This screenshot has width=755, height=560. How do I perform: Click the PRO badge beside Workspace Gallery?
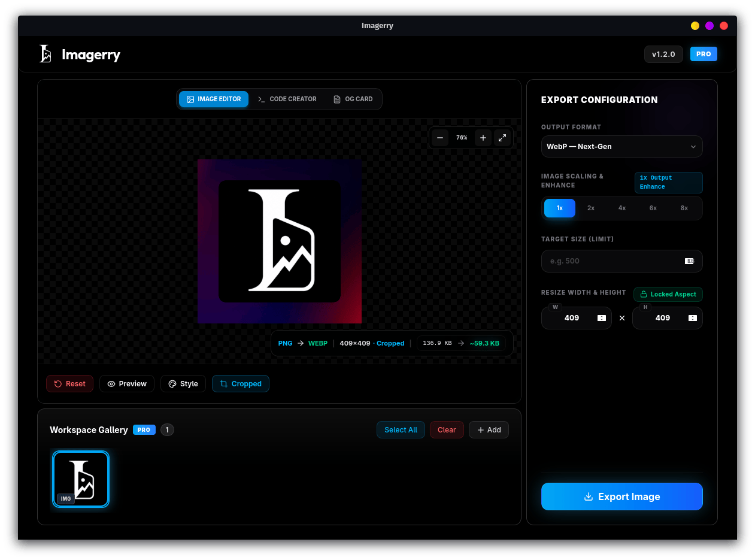coord(144,430)
